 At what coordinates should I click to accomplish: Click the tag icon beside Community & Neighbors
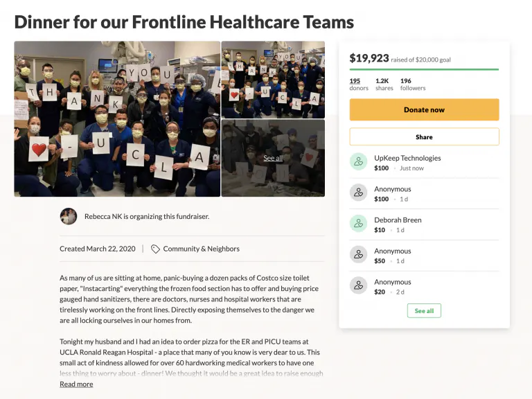[155, 249]
